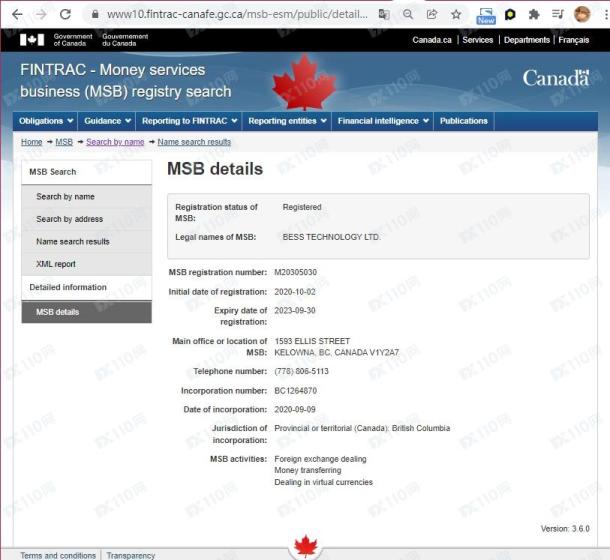Select MSB Search sidebar heading

(86, 172)
